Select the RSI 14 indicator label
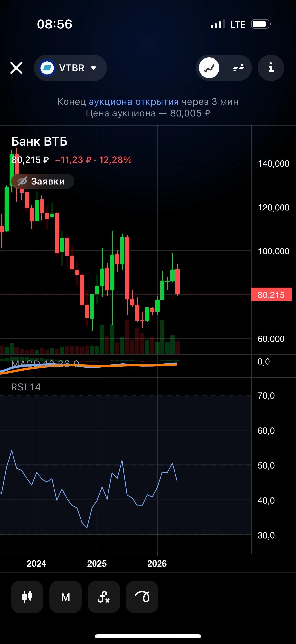The height and width of the screenshot is (644, 296). click(x=26, y=387)
